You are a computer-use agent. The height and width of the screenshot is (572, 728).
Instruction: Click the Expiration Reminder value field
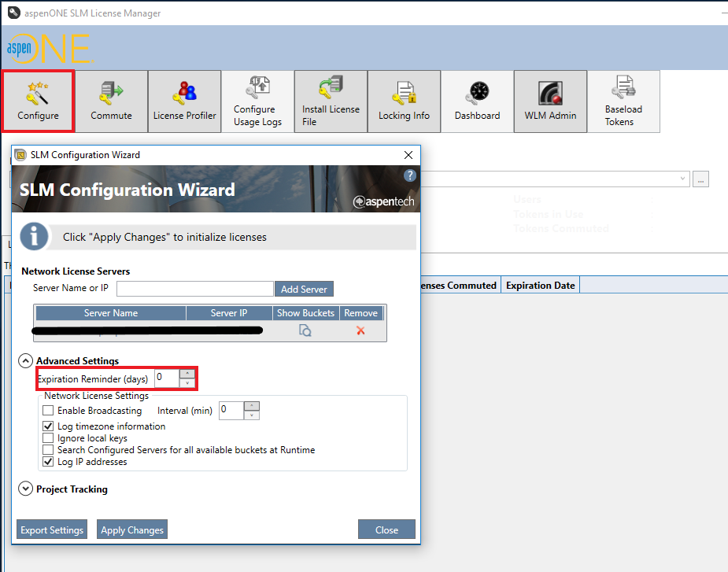167,378
